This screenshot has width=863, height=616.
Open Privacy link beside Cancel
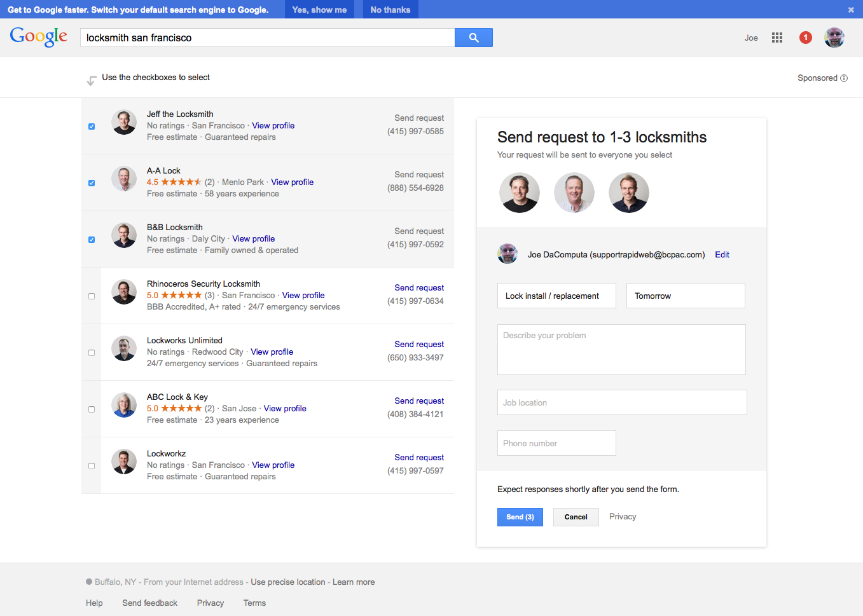[x=623, y=516]
